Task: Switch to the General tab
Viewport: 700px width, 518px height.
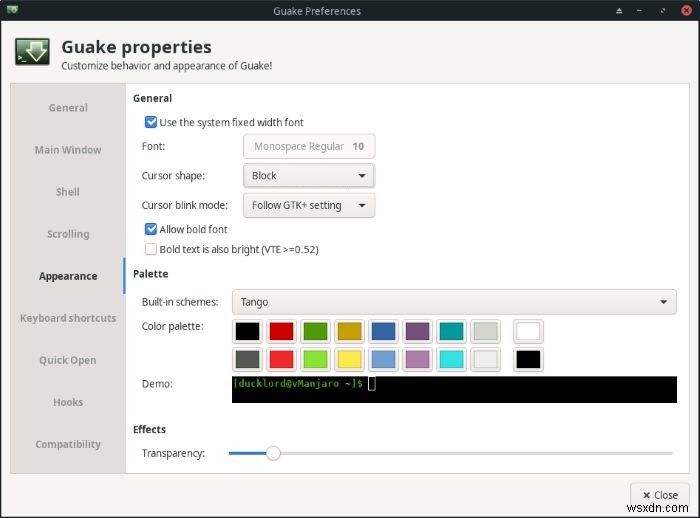Action: (68, 108)
